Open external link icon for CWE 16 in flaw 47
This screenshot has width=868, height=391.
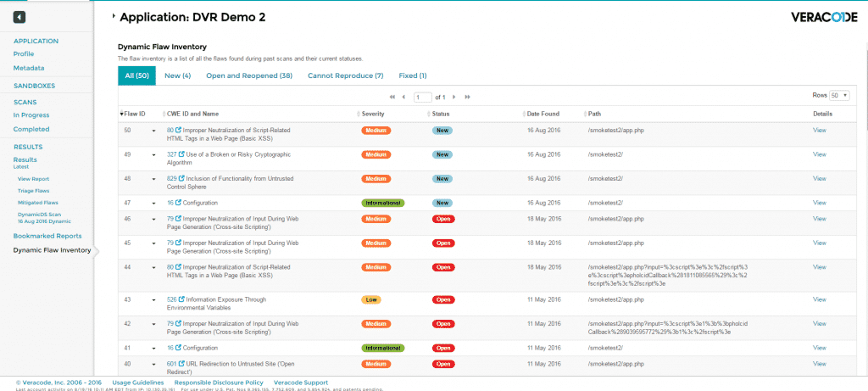pos(178,203)
